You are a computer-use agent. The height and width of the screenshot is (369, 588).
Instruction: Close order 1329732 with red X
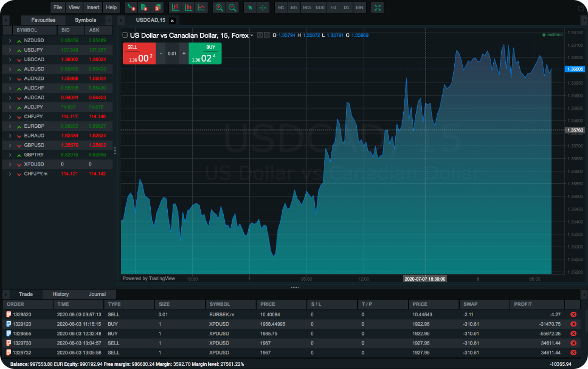574,352
